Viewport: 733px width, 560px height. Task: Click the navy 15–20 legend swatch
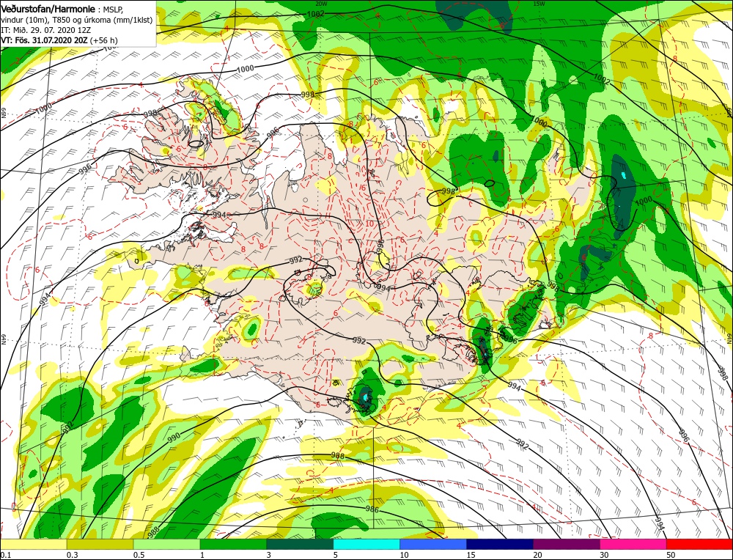point(500,544)
